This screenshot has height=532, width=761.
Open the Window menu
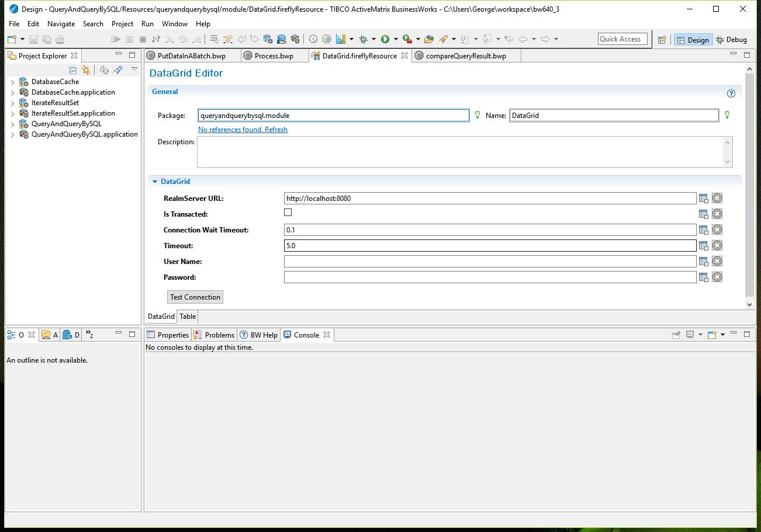[x=174, y=24]
